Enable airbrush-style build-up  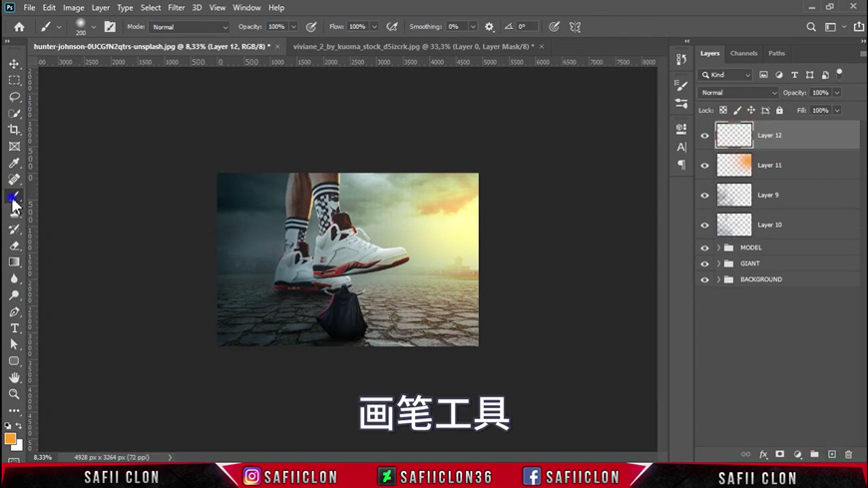pyautogui.click(x=392, y=27)
